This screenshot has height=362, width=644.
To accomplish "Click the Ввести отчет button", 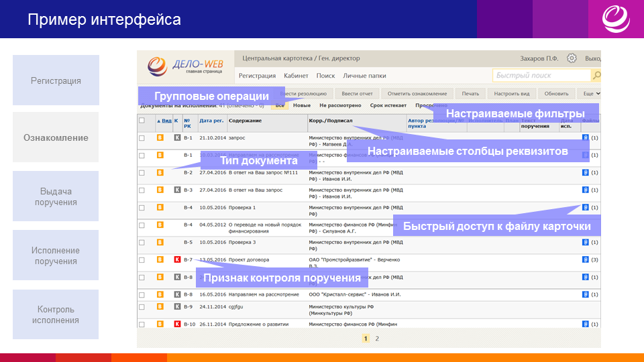I will click(x=357, y=94).
